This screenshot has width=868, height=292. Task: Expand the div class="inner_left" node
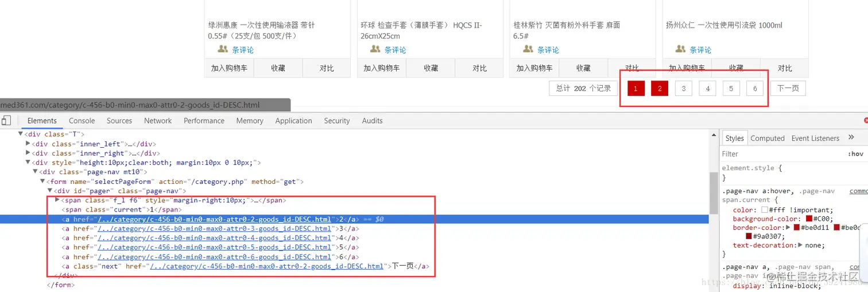[x=28, y=143]
